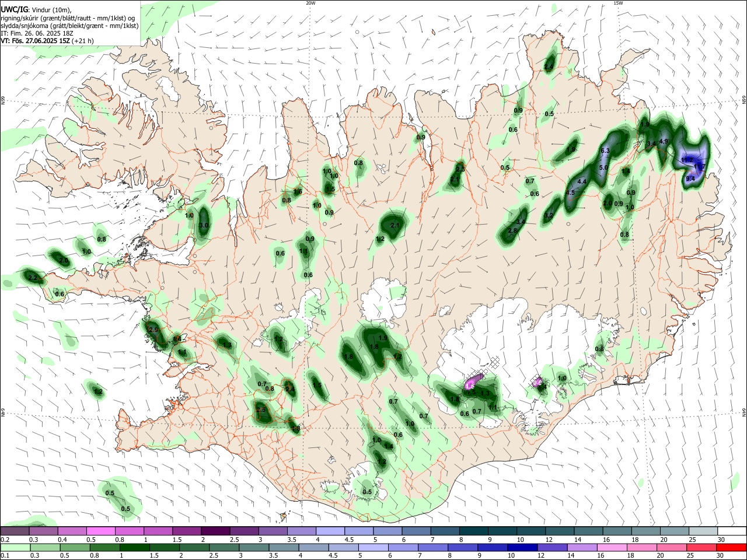Click the 'VT: Fös. 27.06.2025 15Z' valid time
The image size is (747, 560).
click(35, 41)
